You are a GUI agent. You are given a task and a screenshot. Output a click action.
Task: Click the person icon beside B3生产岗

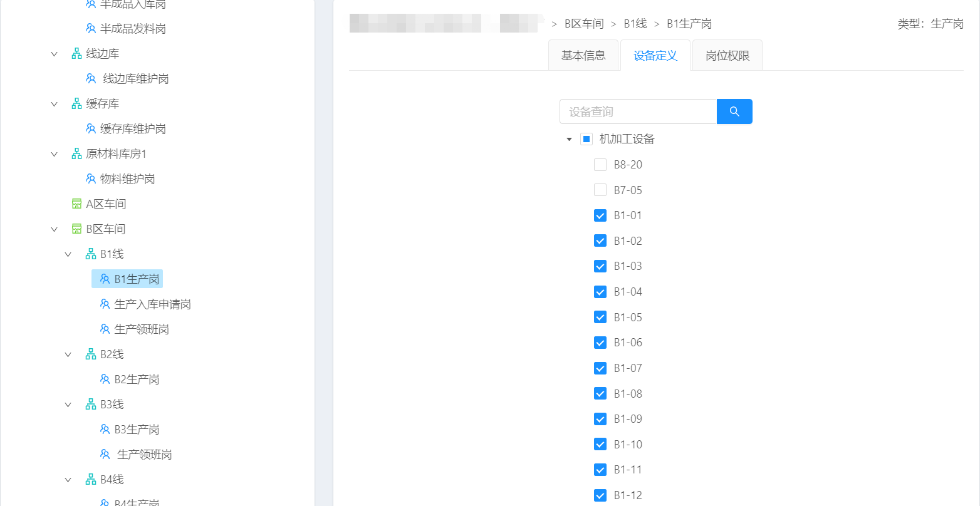[x=105, y=430]
